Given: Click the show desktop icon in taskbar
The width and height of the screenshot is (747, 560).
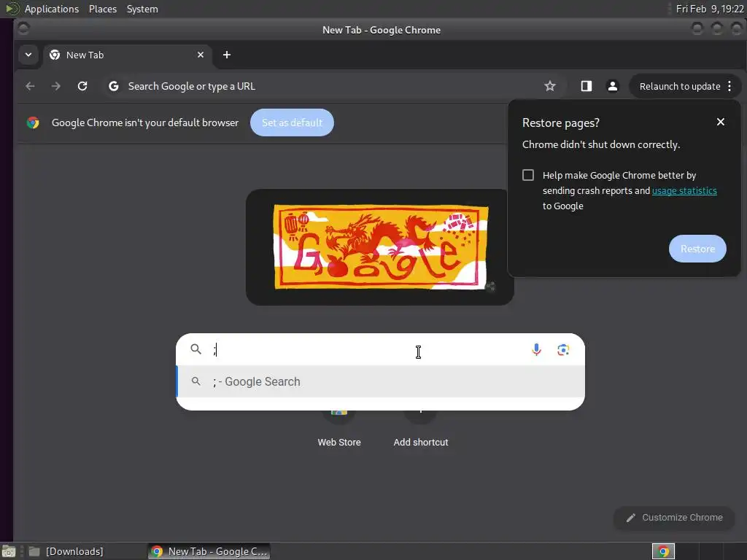Looking at the screenshot, I should 9,551.
